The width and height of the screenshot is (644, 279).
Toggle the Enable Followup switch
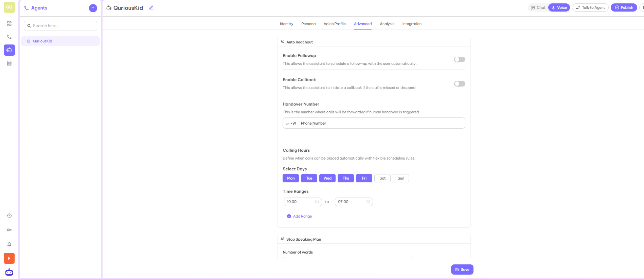click(x=460, y=59)
